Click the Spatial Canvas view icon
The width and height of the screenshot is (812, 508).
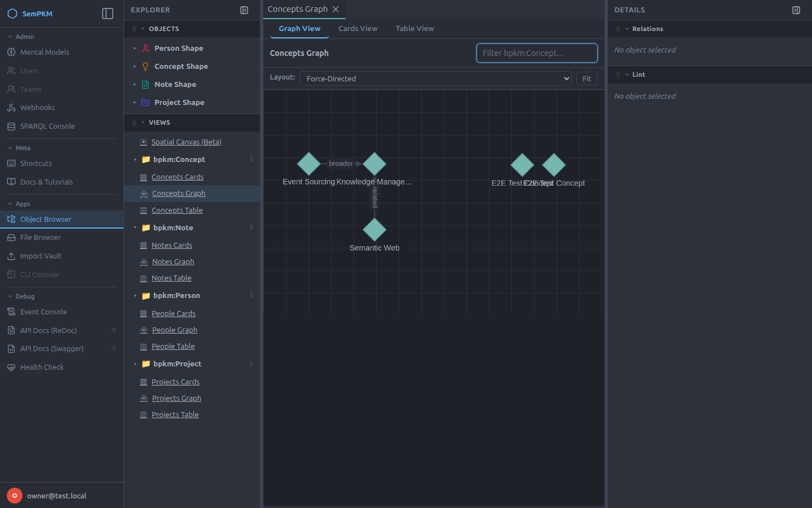(143, 142)
